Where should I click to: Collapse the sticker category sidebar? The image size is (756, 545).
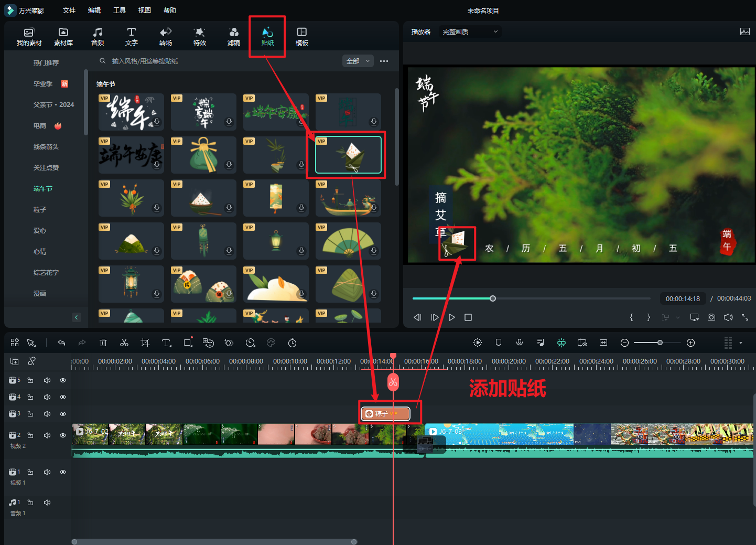coord(77,317)
